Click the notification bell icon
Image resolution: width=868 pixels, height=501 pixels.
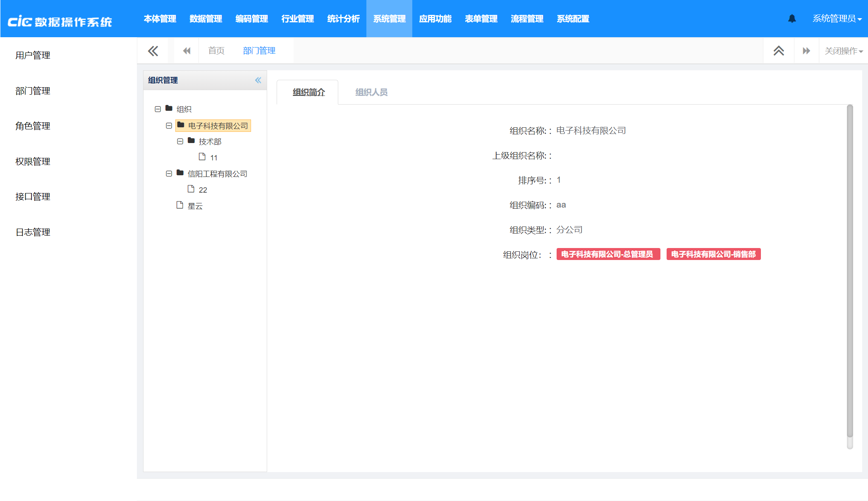792,19
